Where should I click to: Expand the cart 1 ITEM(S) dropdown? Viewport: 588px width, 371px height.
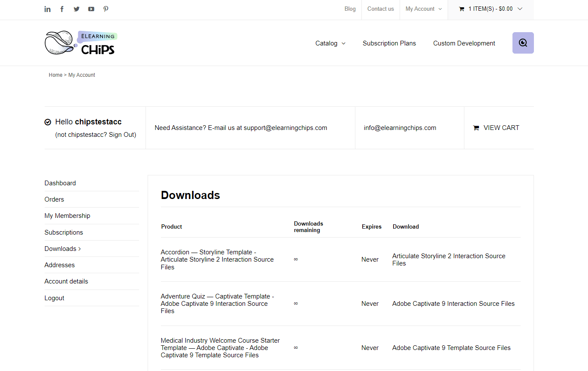491,9
